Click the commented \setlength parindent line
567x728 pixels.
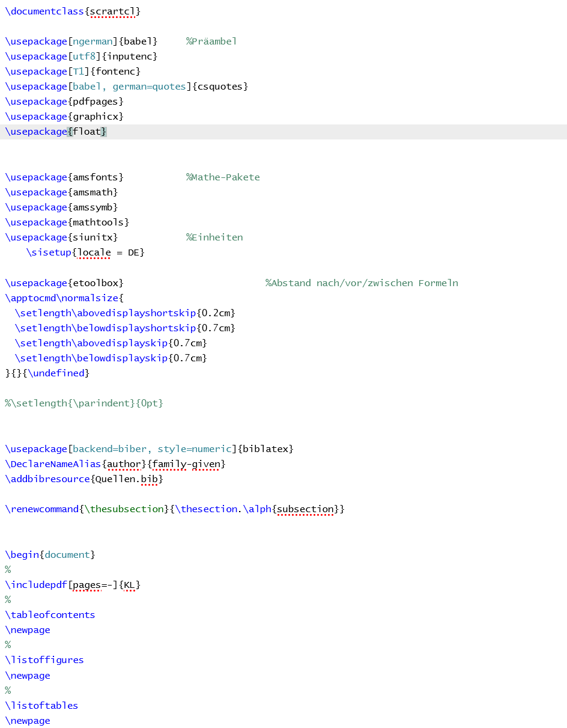84,403
